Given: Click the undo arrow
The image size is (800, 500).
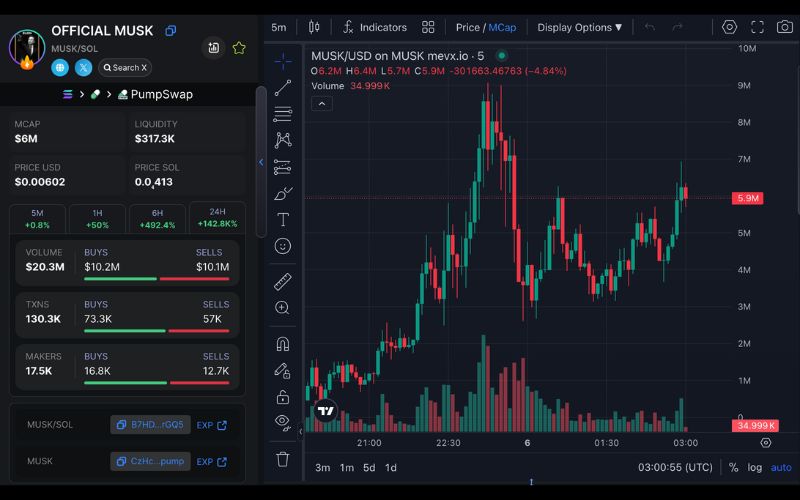Looking at the screenshot, I should [x=649, y=27].
